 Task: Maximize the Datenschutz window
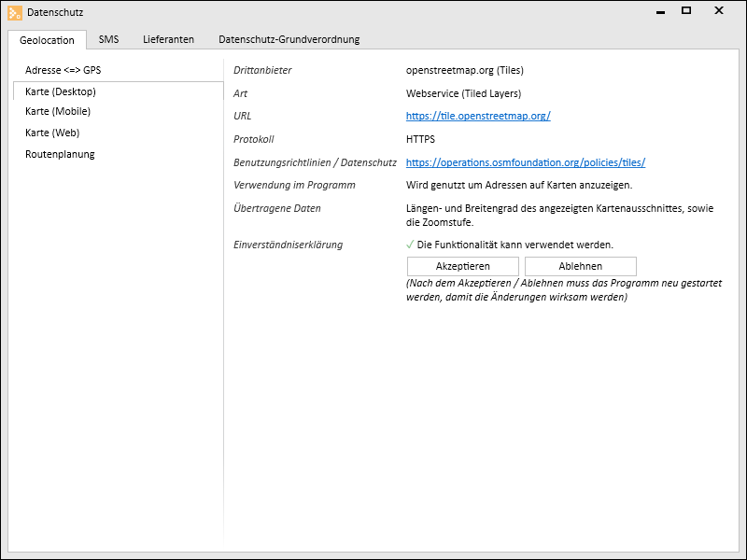point(686,10)
